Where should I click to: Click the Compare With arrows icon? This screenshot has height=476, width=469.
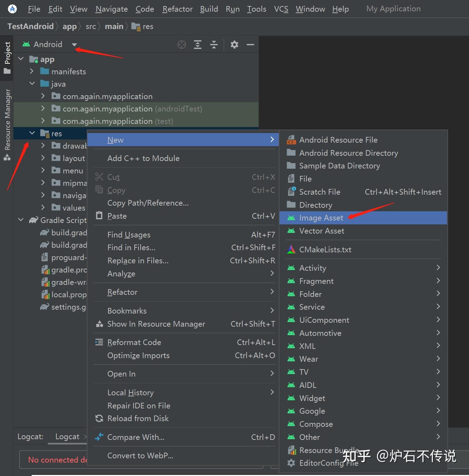(99, 437)
